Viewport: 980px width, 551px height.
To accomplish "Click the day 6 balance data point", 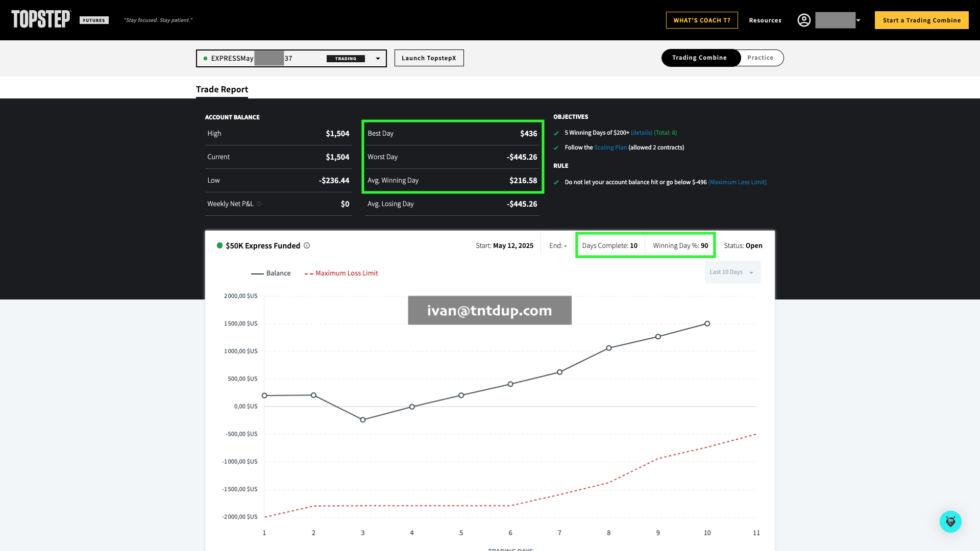I will pyautogui.click(x=510, y=384).
